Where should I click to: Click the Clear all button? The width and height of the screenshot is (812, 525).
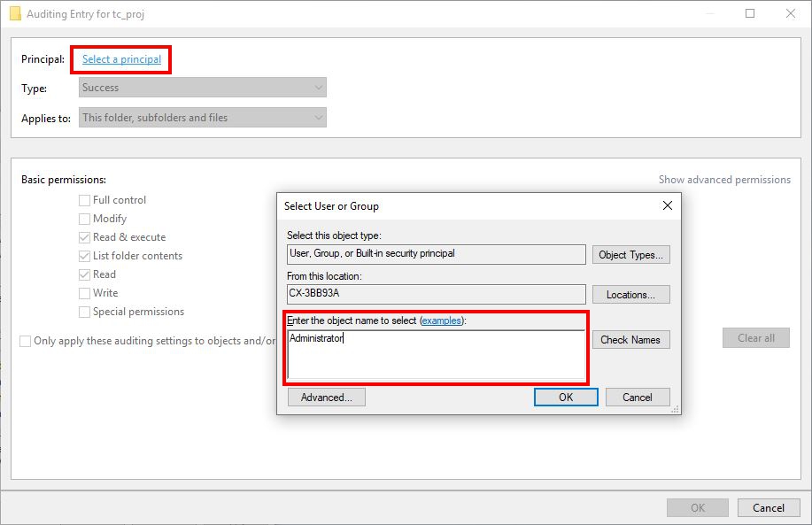[x=756, y=338]
